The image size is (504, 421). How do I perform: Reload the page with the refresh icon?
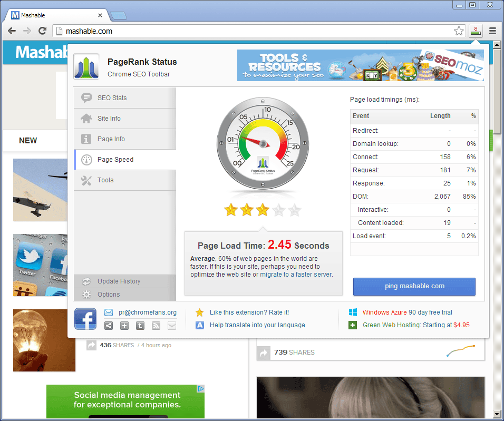coord(42,31)
